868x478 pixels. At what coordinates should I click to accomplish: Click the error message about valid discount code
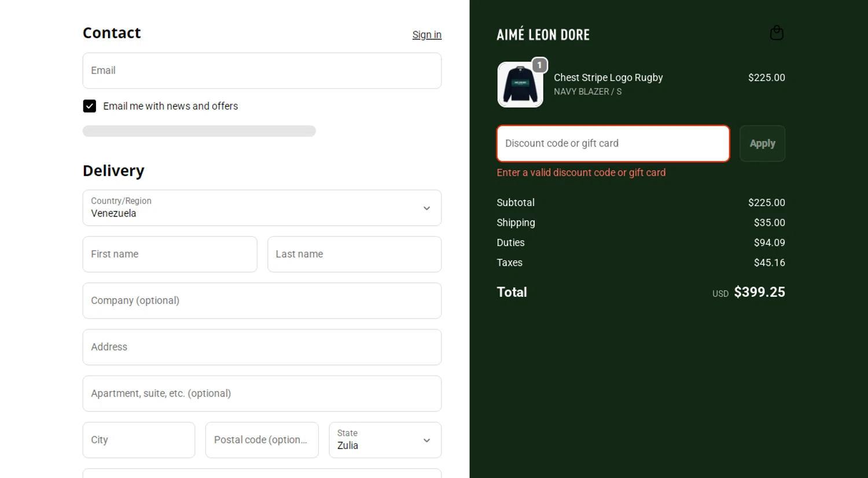pyautogui.click(x=581, y=172)
